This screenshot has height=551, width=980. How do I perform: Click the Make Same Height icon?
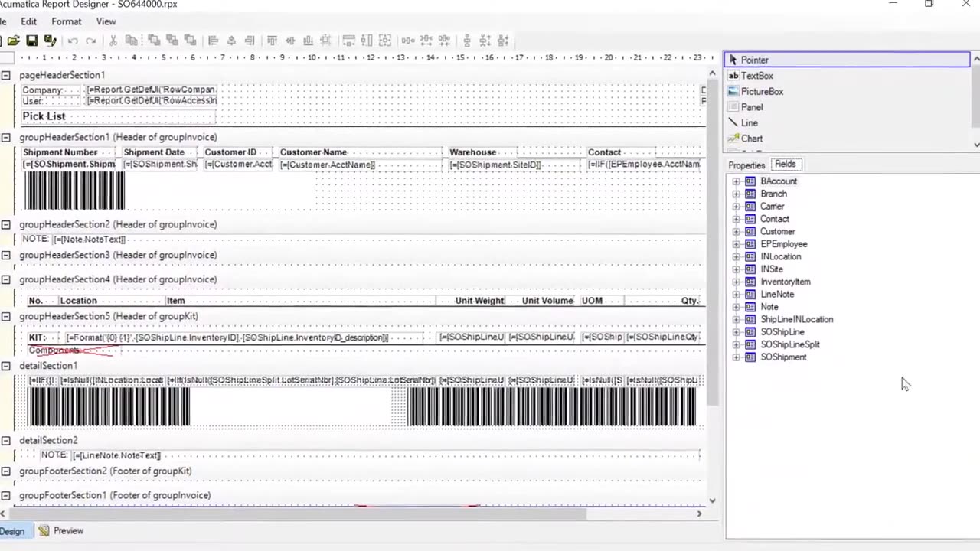pyautogui.click(x=367, y=41)
